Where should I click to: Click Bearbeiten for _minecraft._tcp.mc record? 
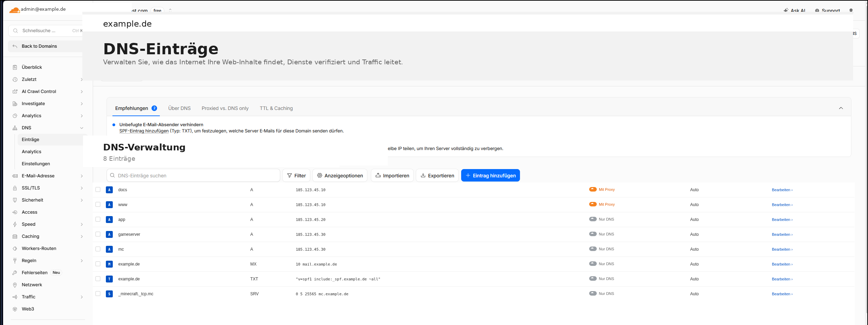tap(782, 294)
